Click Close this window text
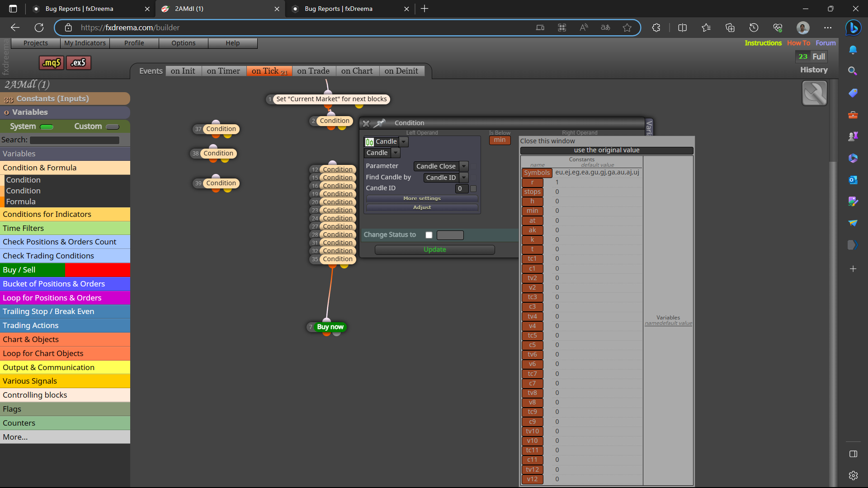 547,141
